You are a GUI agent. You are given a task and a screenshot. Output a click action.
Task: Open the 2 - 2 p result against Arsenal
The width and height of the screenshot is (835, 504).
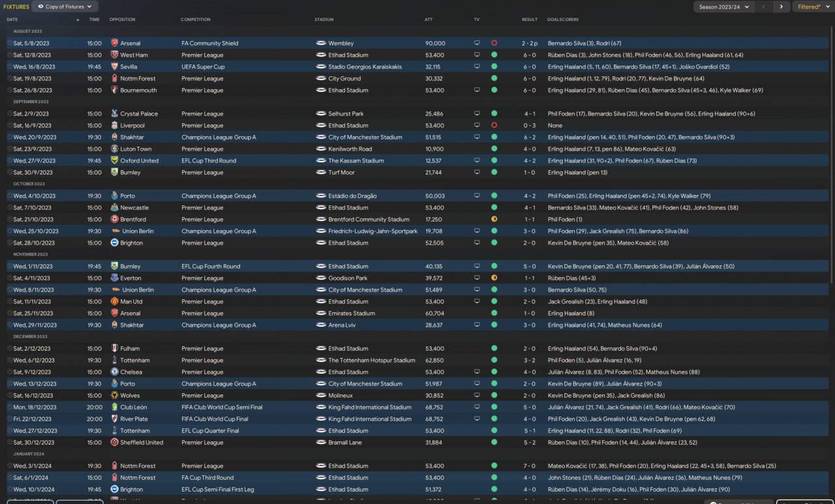pos(530,43)
